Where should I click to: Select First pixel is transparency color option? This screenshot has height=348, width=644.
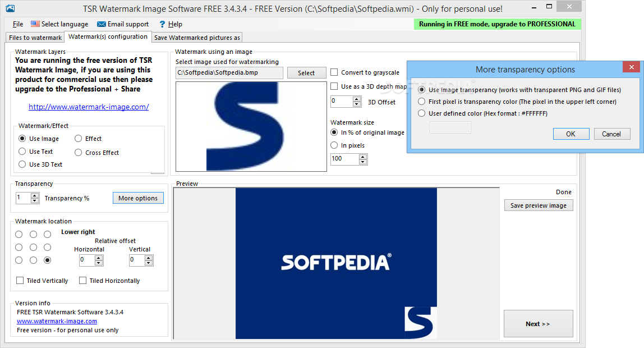[421, 102]
